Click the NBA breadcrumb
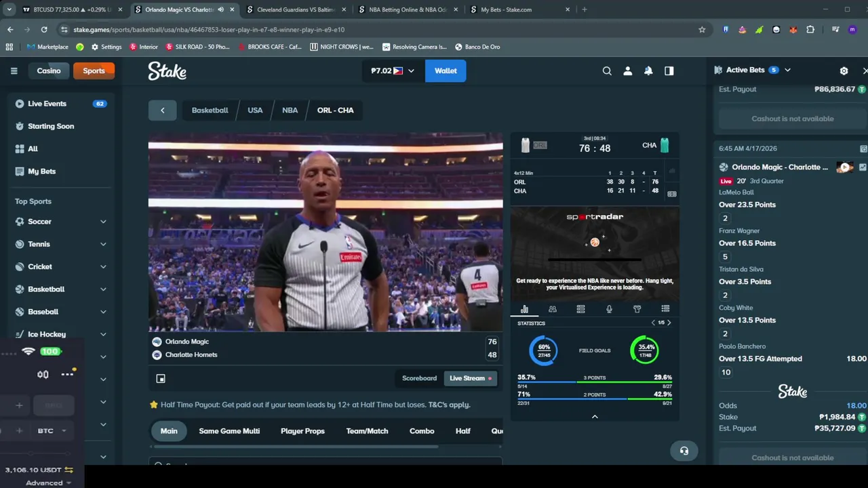This screenshot has height=488, width=868. [290, 110]
